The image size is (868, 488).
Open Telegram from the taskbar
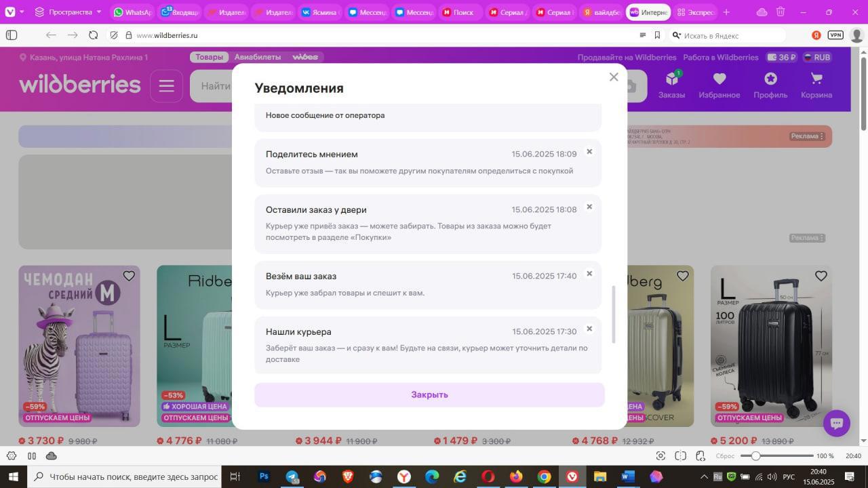pyautogui.click(x=292, y=476)
